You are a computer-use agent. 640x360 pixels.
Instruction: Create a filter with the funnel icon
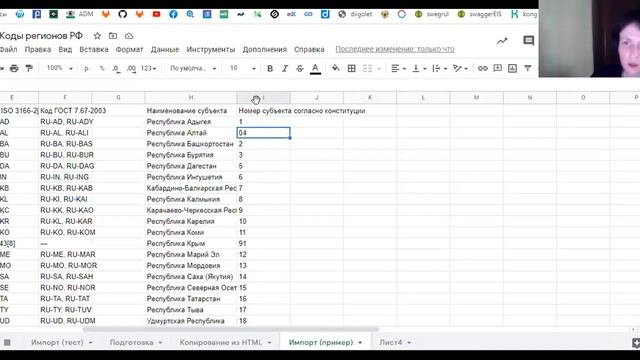528,68
